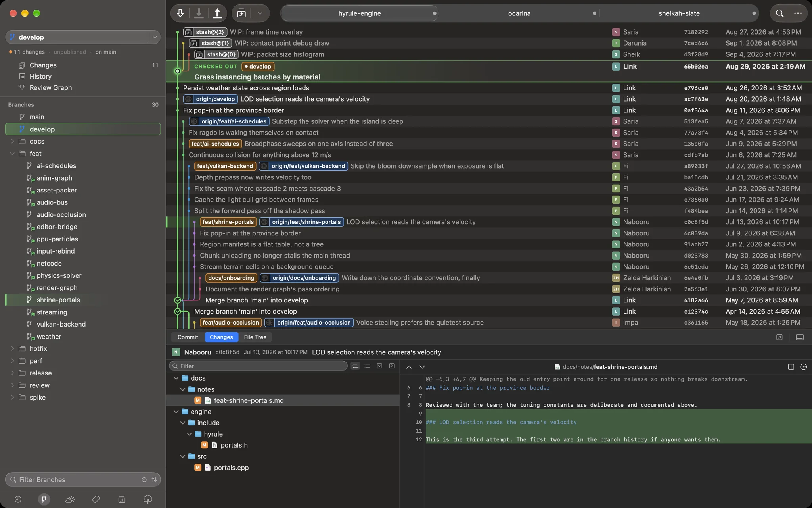Image resolution: width=812 pixels, height=508 pixels.
Task: Click the Pull toolbar icon
Action: click(199, 13)
